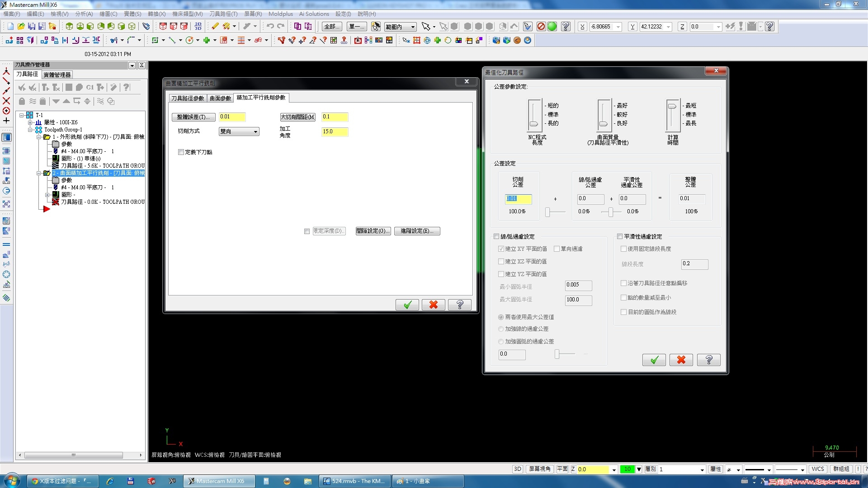
Task: Open the 刀具路徑(T) menu
Action: [223, 14]
